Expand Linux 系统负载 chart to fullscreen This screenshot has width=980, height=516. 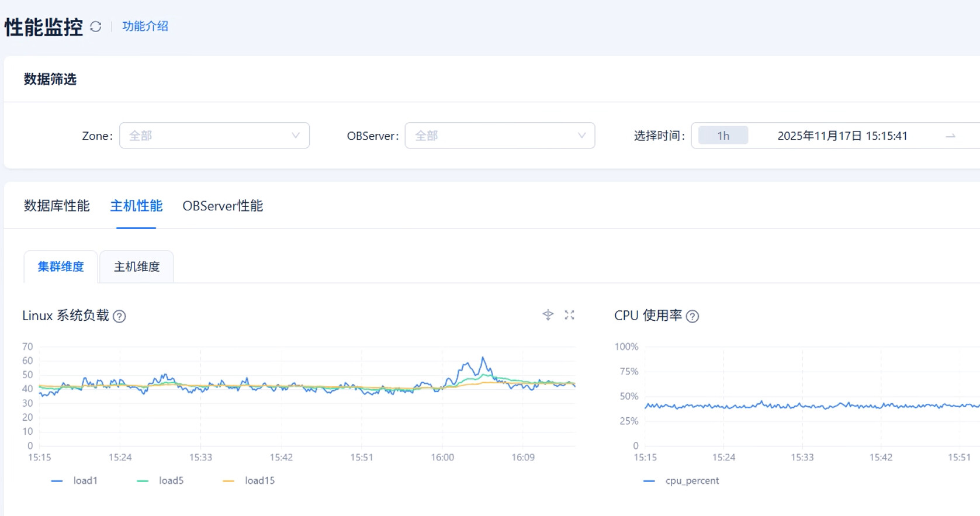coord(569,315)
